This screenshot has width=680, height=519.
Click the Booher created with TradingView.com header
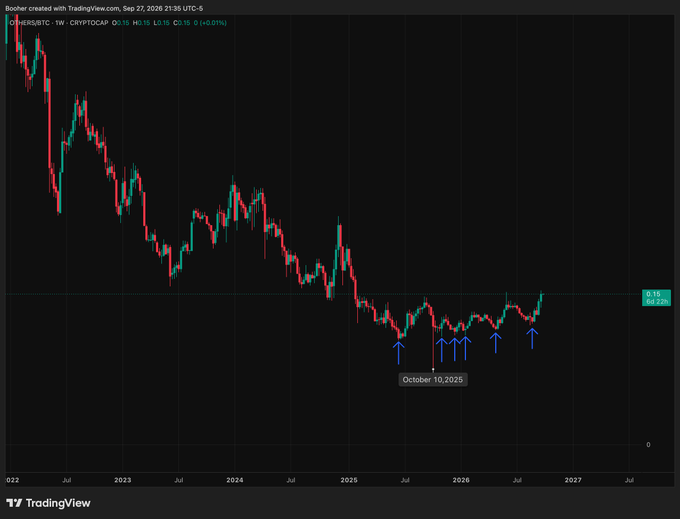tap(104, 8)
